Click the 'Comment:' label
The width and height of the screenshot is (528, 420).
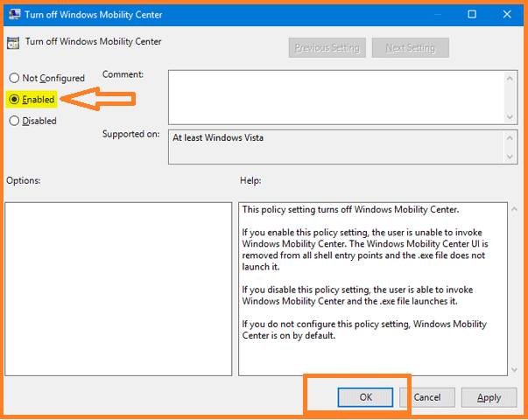(123, 74)
